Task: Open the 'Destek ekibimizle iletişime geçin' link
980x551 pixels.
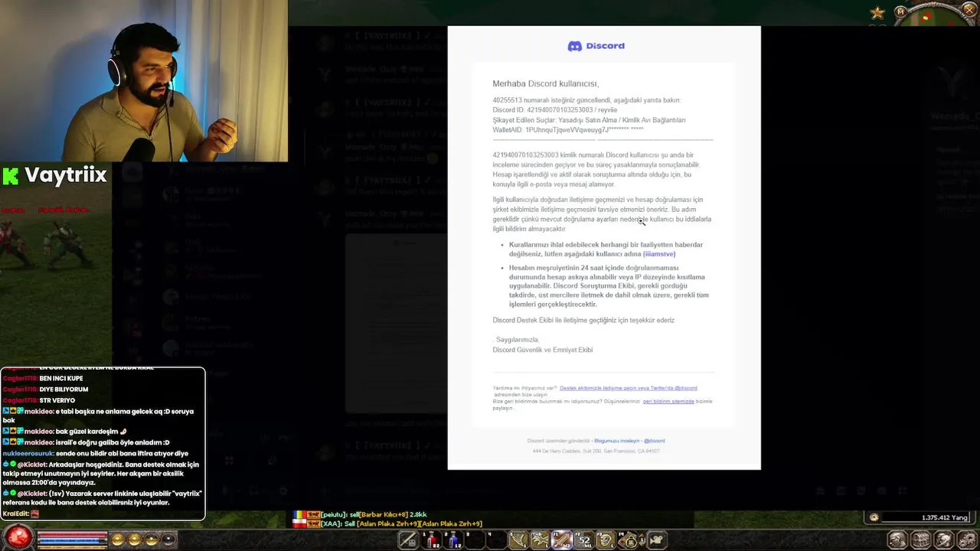Action: pyautogui.click(x=628, y=388)
